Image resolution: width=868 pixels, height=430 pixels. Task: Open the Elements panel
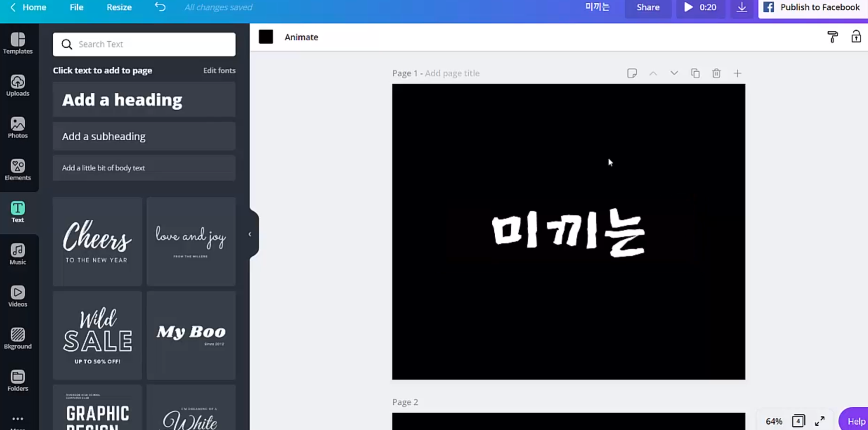(18, 170)
